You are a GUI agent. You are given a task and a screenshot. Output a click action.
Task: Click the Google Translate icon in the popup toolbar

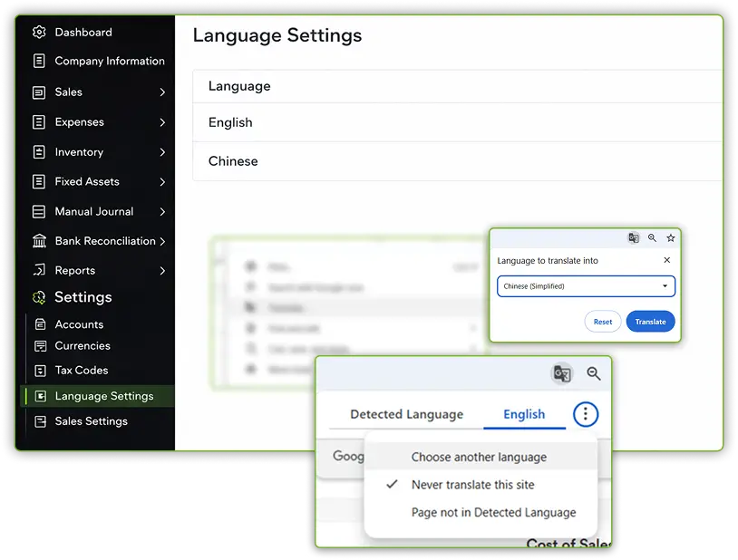(633, 238)
